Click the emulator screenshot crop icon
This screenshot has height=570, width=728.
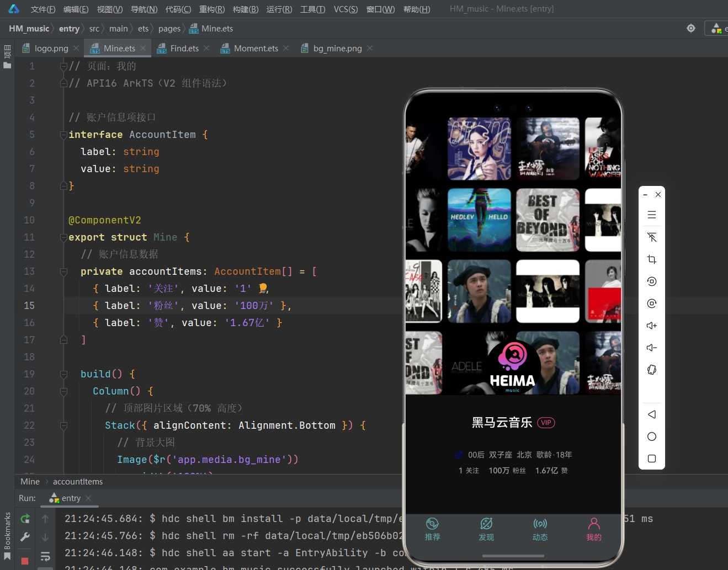coord(651,259)
